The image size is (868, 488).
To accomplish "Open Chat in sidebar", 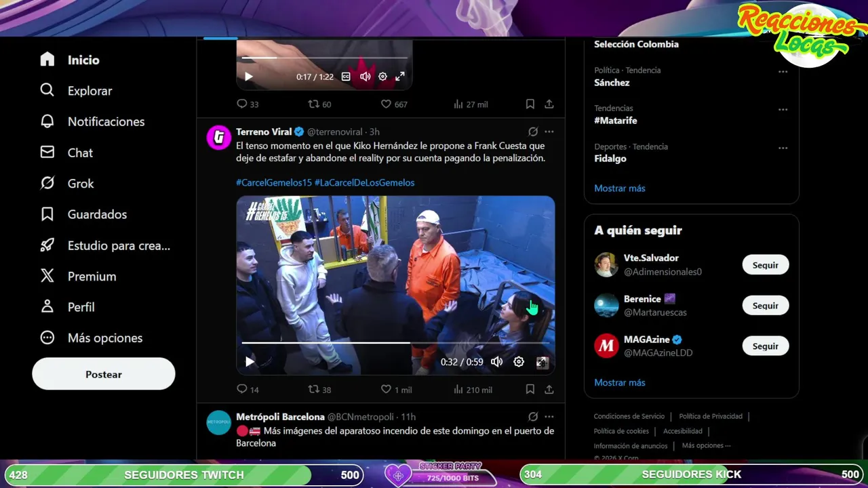I will coord(66,152).
